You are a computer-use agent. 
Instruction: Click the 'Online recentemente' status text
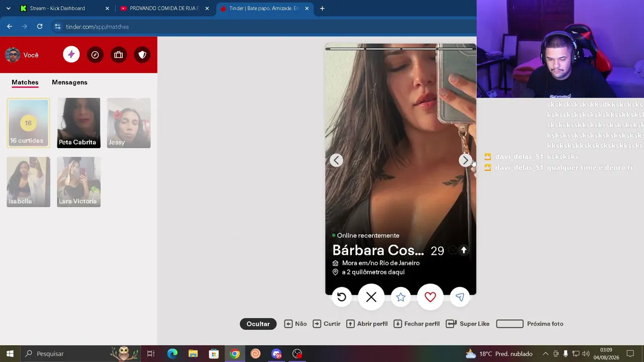click(x=368, y=235)
